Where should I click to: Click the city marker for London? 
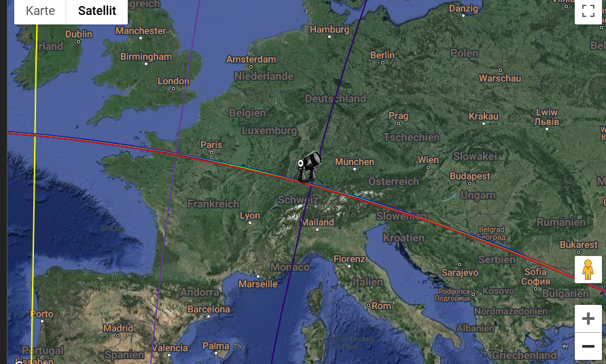click(173, 88)
